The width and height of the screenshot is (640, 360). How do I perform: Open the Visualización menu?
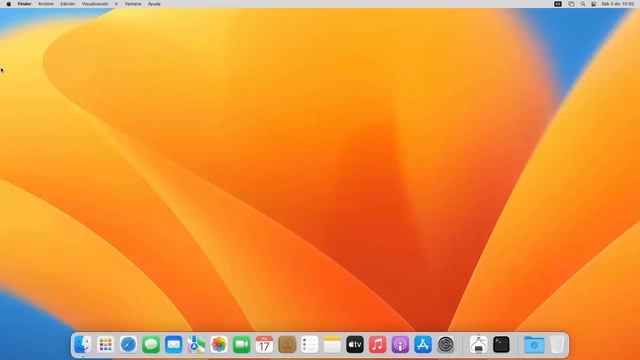[x=95, y=4]
